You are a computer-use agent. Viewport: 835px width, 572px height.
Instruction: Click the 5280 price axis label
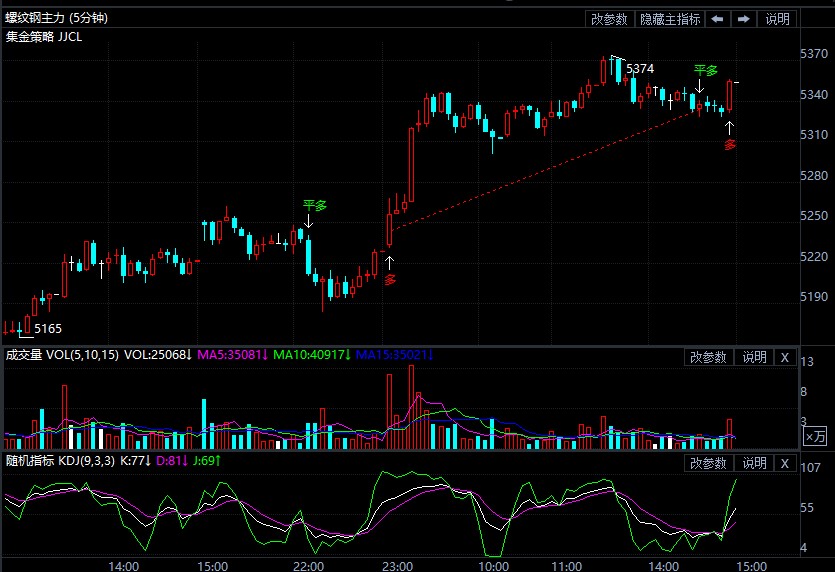coord(814,175)
